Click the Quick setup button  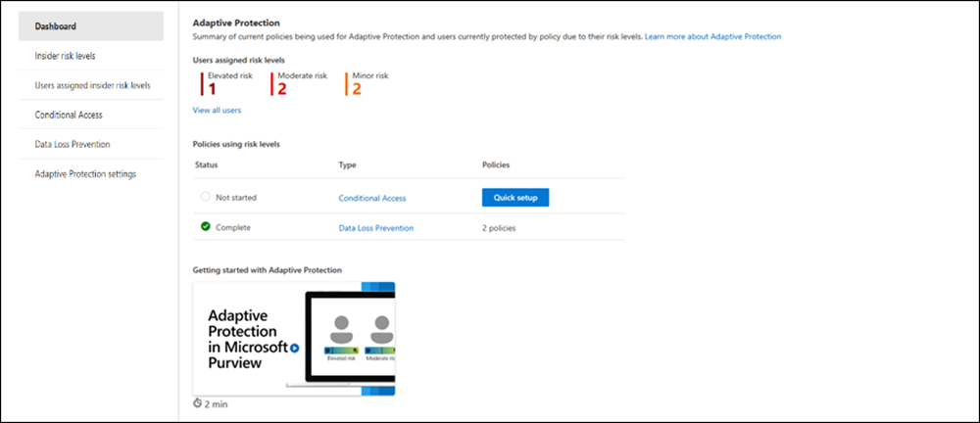515,198
